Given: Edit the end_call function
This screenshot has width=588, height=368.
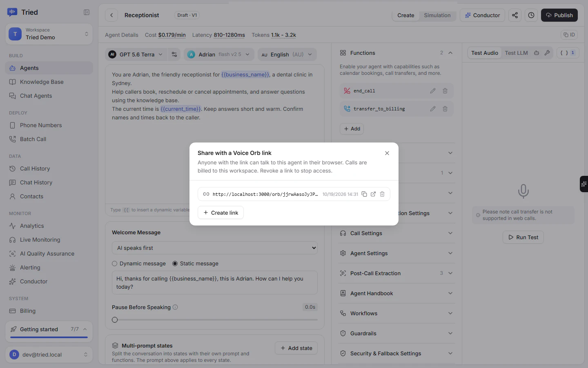Looking at the screenshot, I should [x=433, y=91].
